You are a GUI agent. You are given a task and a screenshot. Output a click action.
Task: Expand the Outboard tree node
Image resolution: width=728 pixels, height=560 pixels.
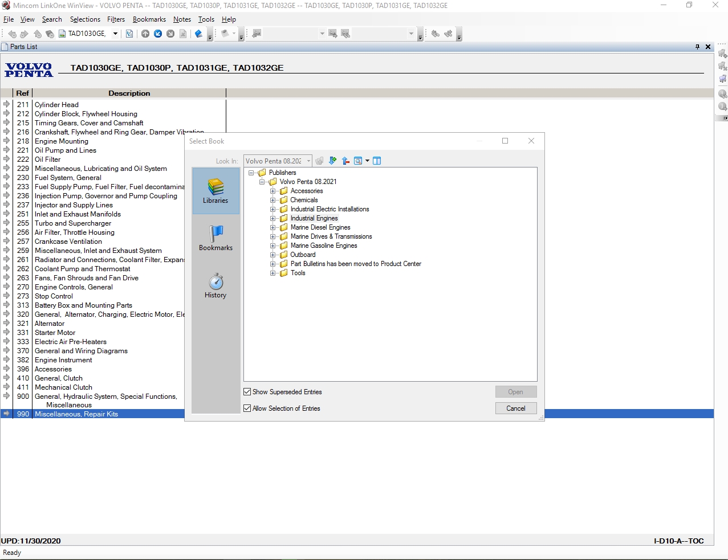[x=273, y=255]
